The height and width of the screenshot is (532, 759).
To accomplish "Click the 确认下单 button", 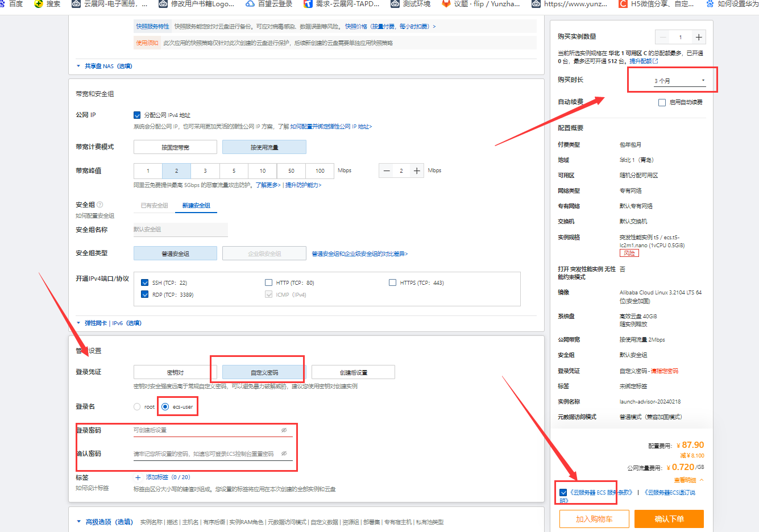I will click(x=669, y=519).
